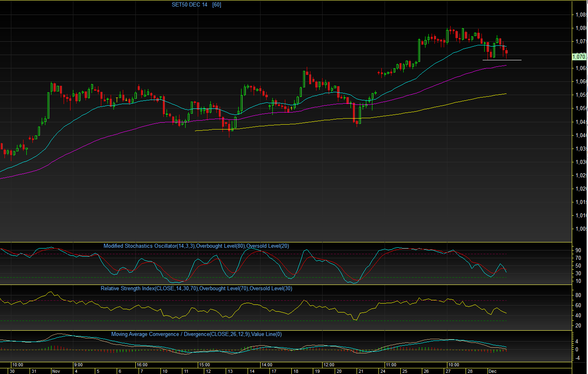Click the 40 level on RSI scale

coord(578,316)
